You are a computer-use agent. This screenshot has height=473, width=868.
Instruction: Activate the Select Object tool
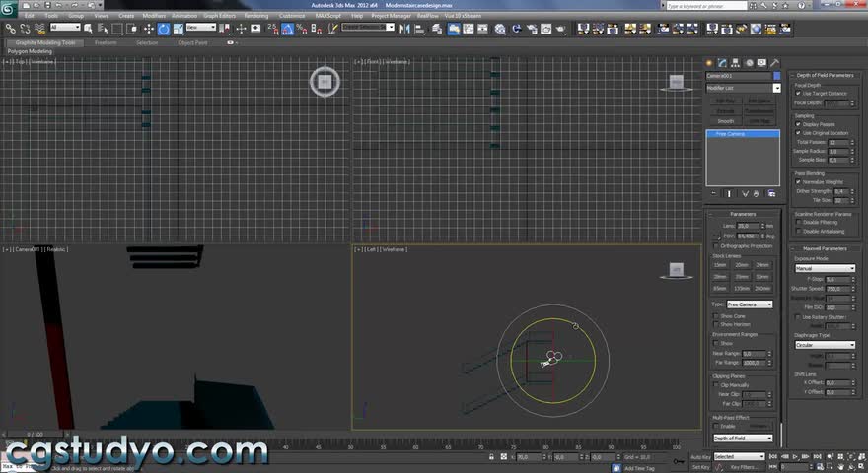point(88,29)
